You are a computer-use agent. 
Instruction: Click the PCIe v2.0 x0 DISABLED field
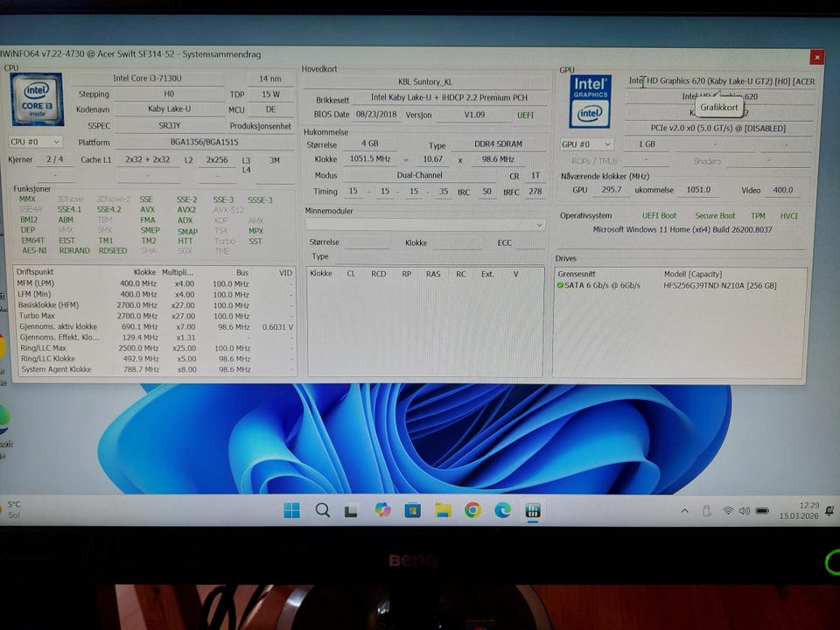click(x=717, y=129)
